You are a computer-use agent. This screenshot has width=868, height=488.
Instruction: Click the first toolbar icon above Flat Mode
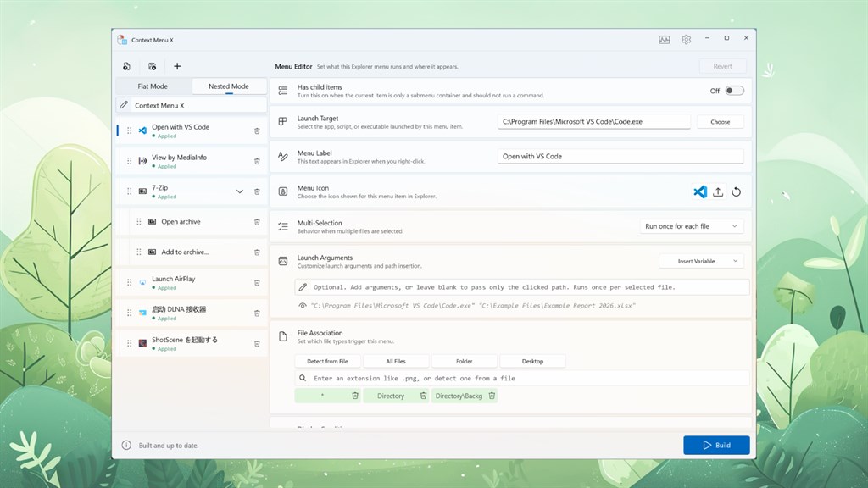coord(127,66)
